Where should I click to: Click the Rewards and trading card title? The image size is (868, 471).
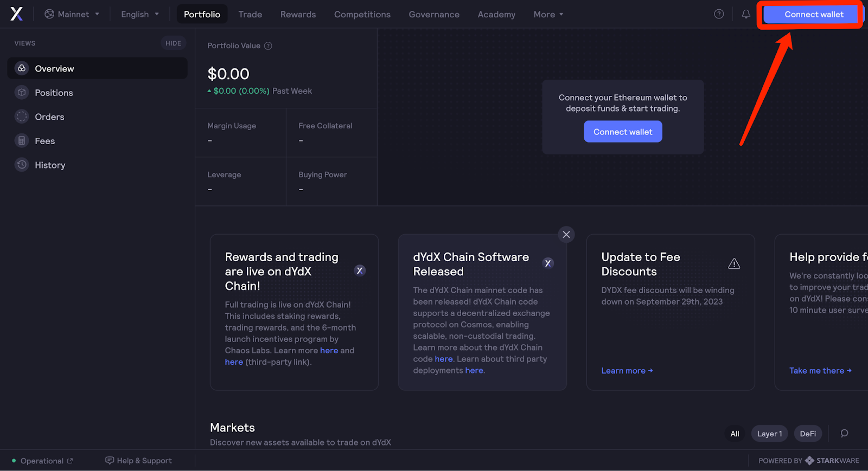[282, 271]
